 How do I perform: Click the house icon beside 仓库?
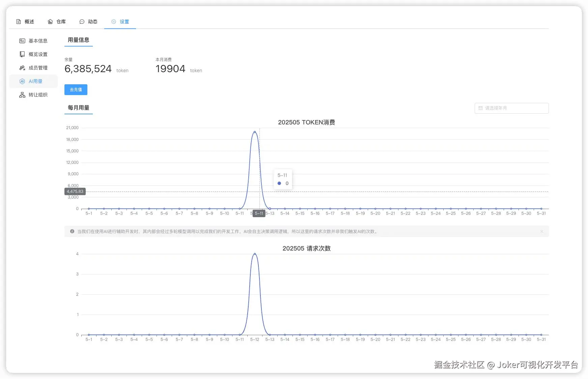(50, 22)
